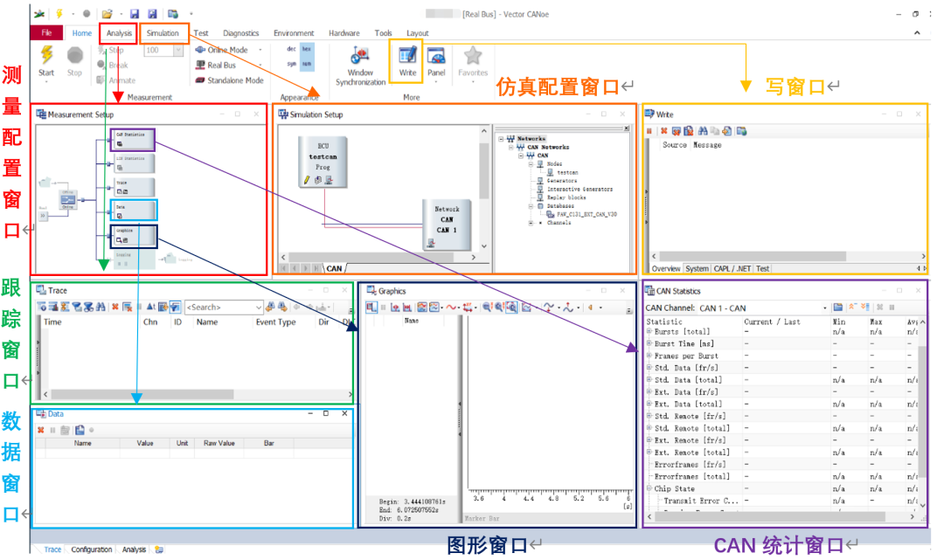Open the CAN Channel dropdown
This screenshot has width=944, height=560.
pos(825,308)
